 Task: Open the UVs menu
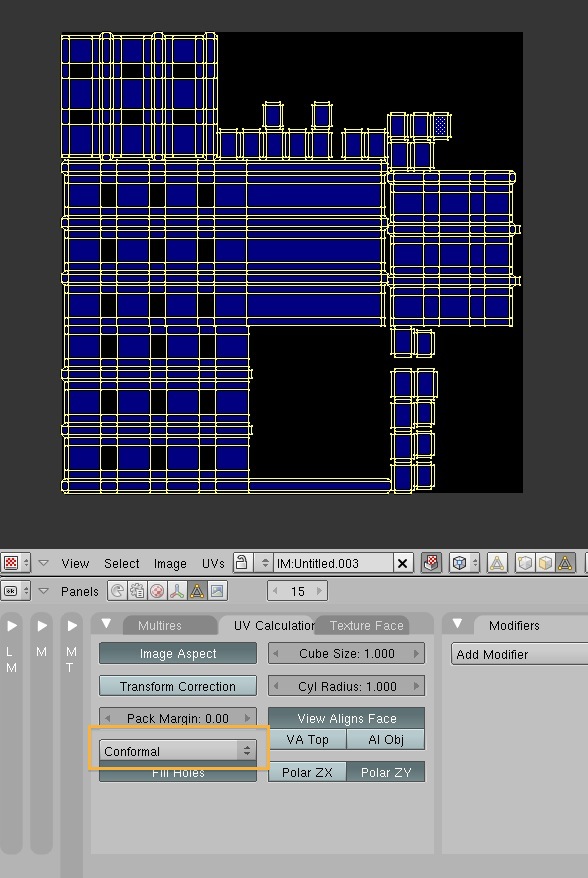213,563
